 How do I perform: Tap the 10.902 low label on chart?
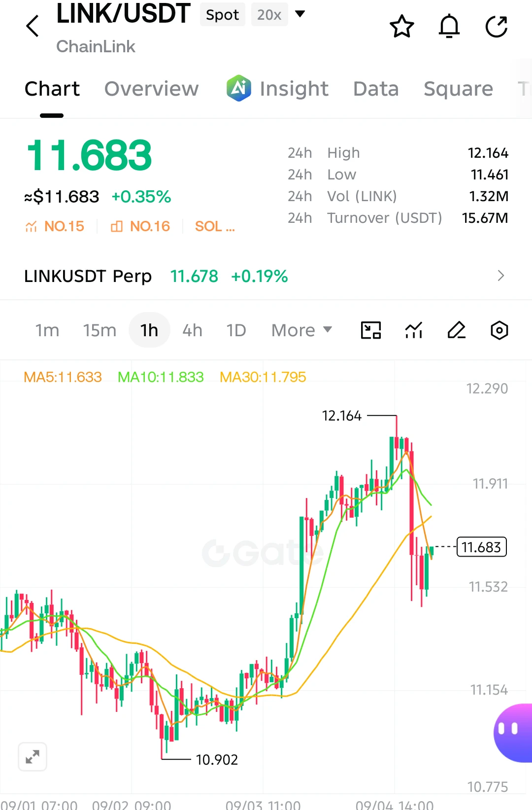point(217,760)
